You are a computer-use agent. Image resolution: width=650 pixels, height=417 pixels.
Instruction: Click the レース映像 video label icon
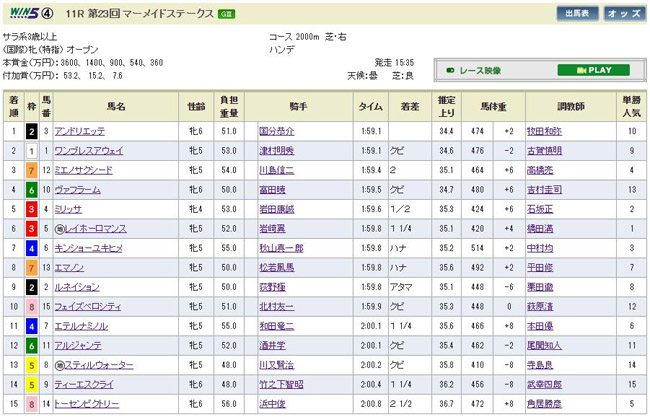478,71
